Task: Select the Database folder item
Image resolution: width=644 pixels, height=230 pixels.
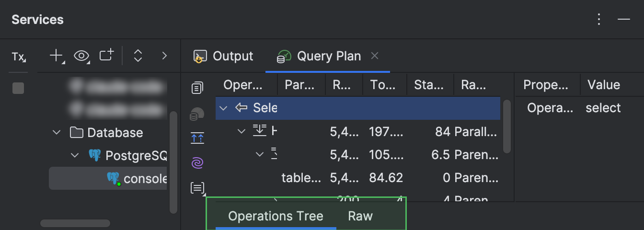Action: click(x=106, y=133)
